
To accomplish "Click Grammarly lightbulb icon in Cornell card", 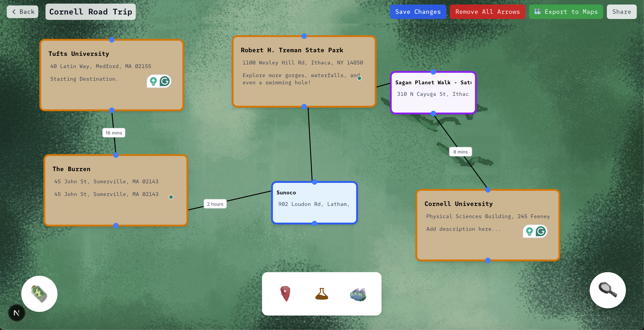I will point(529,231).
